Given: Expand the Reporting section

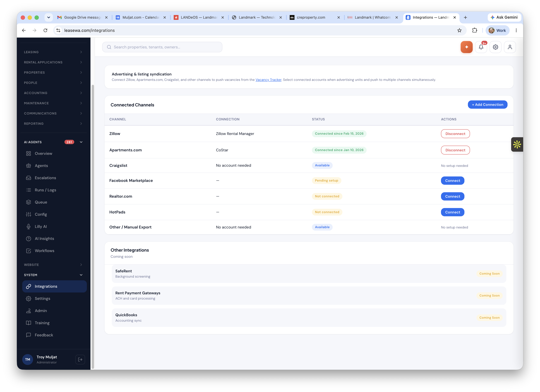Looking at the screenshot, I should pos(53,124).
